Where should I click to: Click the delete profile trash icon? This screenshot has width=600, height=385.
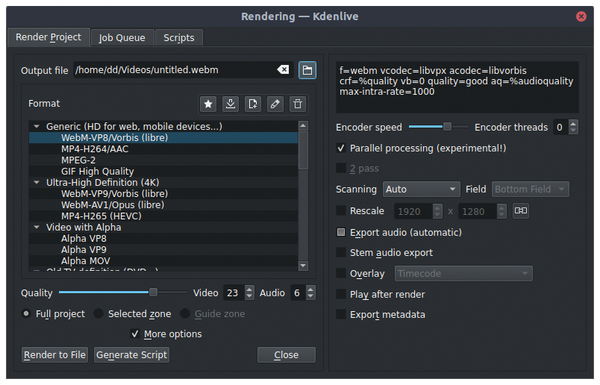pyautogui.click(x=298, y=104)
